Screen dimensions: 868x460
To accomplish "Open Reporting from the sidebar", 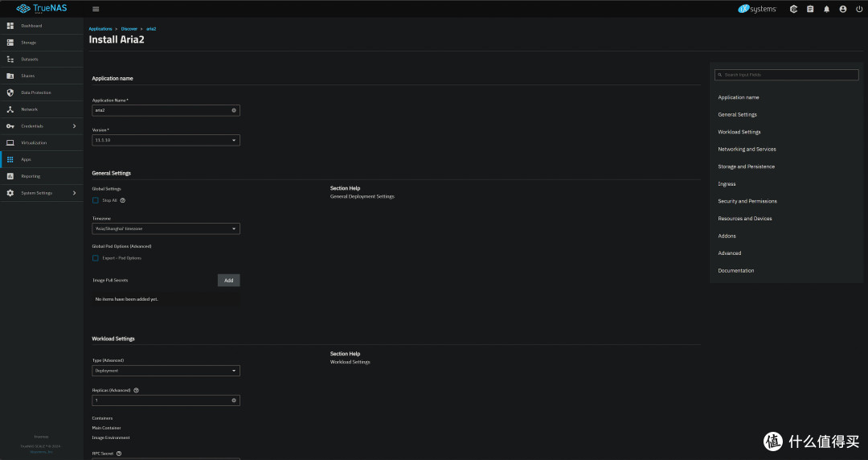I will [42, 175].
